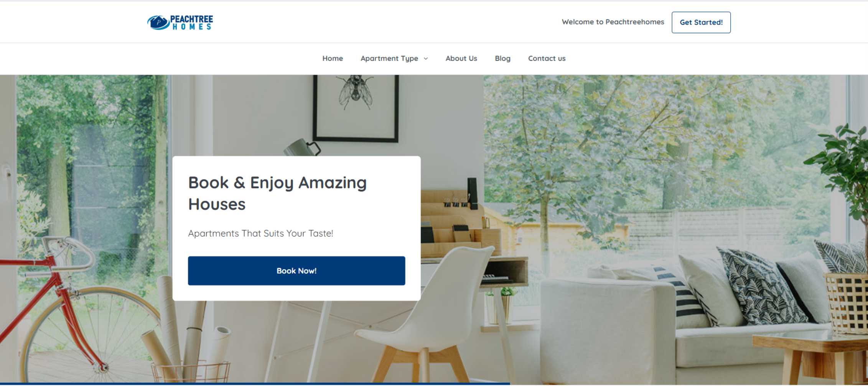This screenshot has width=868, height=386.
Task: Click the Apartments That Suits Your Taste! subtitle
Action: 260,233
